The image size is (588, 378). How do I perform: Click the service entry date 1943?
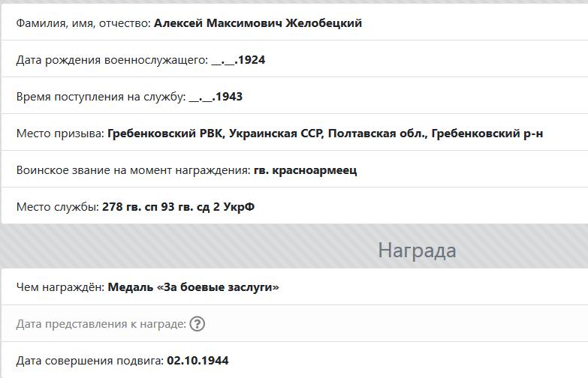tap(216, 97)
